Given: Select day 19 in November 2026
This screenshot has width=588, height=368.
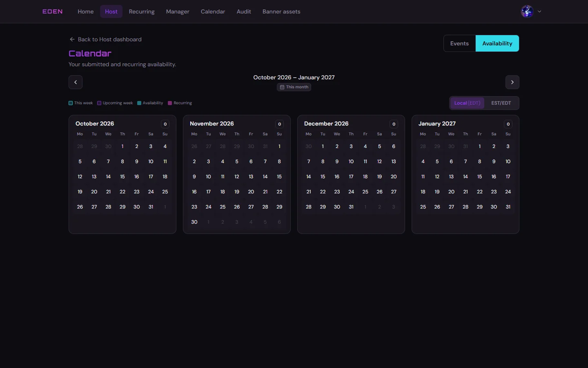Looking at the screenshot, I should [237, 192].
